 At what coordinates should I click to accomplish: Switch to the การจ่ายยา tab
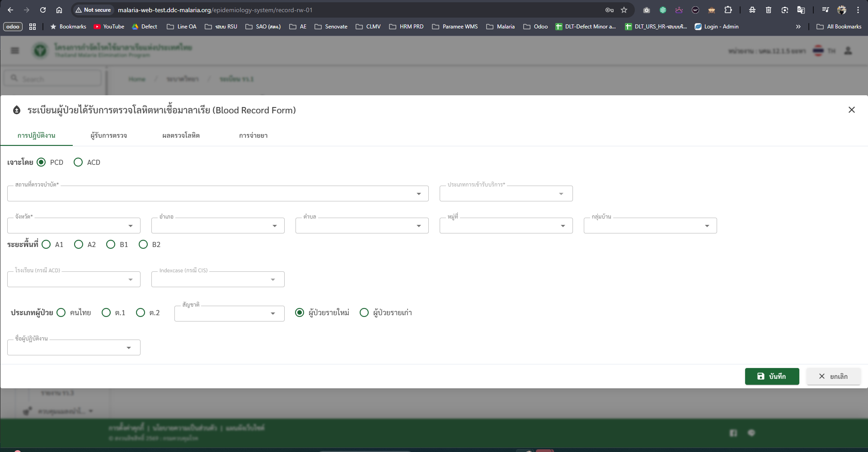[253, 135]
